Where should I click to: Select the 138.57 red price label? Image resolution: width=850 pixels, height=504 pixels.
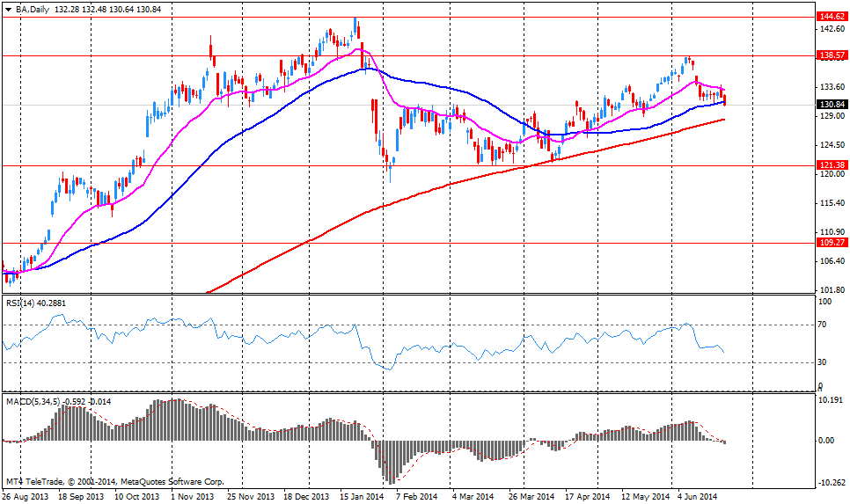tap(832, 55)
